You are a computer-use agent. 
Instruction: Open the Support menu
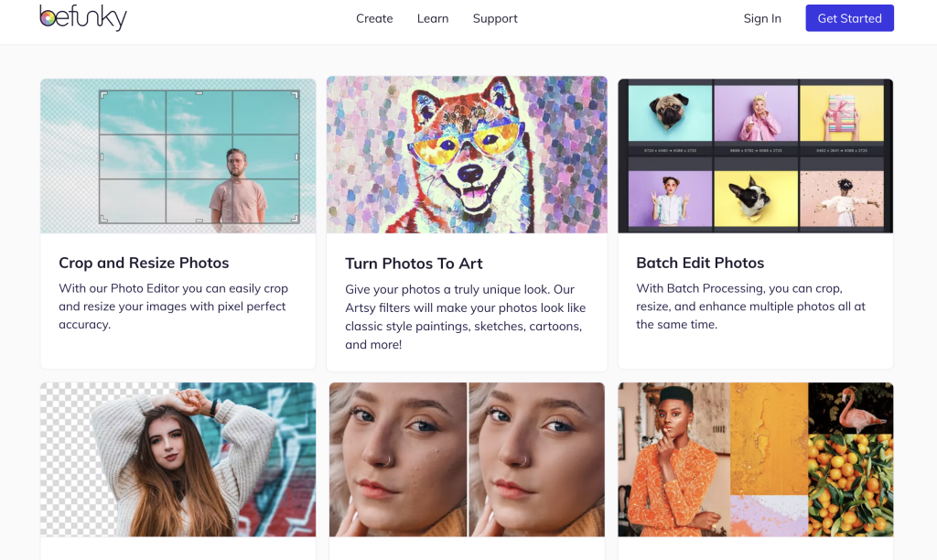pos(495,18)
